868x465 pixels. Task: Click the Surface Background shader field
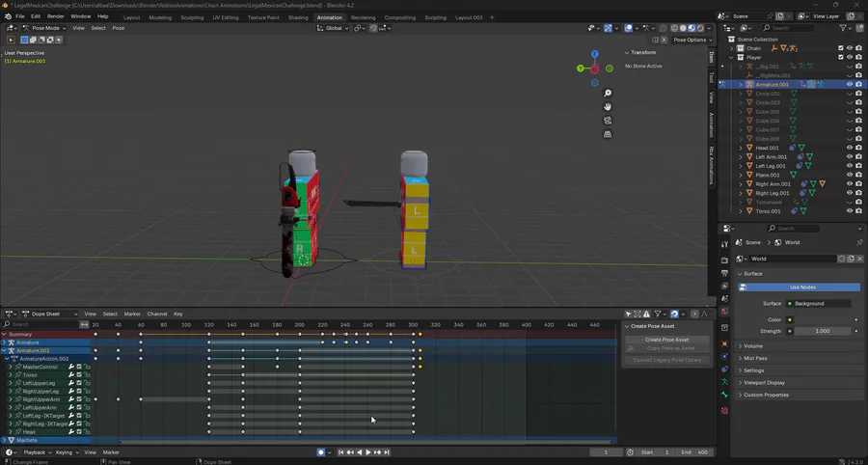tap(819, 303)
